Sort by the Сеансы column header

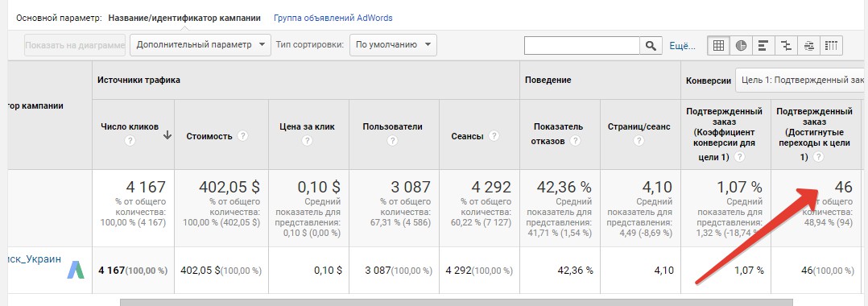467,136
